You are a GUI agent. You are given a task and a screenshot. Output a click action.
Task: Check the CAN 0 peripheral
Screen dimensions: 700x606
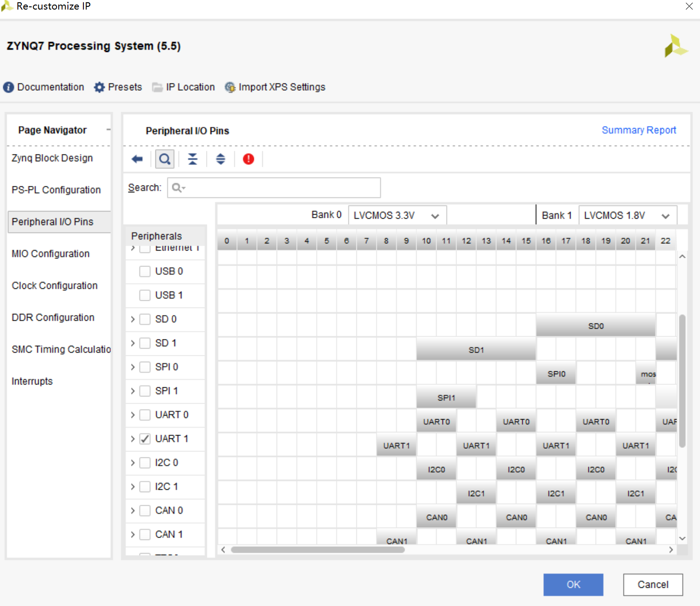[x=145, y=511]
